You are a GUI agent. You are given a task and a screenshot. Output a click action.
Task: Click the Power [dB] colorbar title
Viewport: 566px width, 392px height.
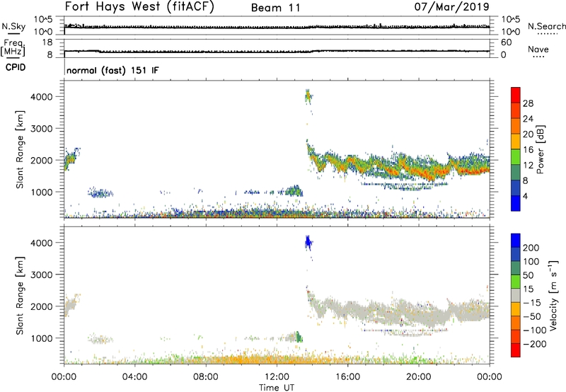pos(540,149)
